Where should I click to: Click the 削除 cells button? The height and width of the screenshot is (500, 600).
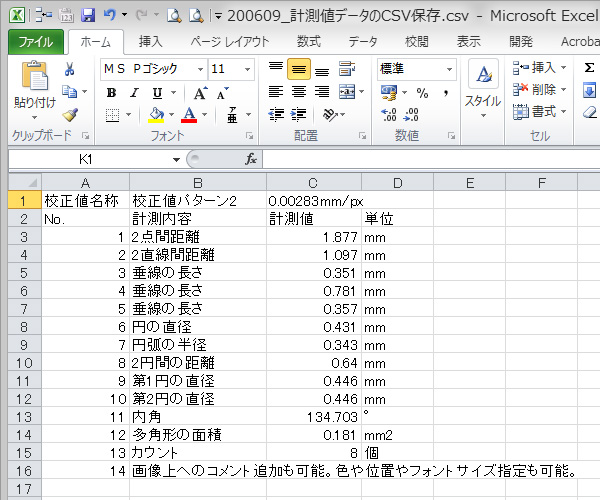(540, 90)
